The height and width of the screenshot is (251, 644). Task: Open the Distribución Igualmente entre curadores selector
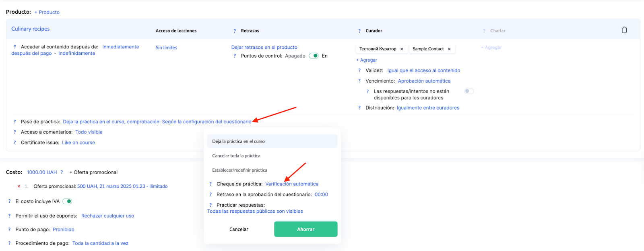point(427,108)
